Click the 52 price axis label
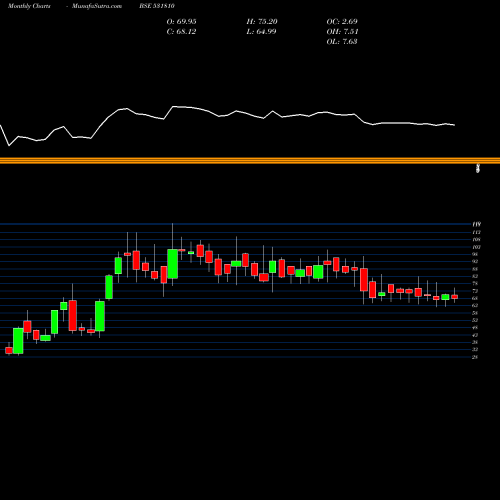The image size is (500, 500). click(x=475, y=320)
